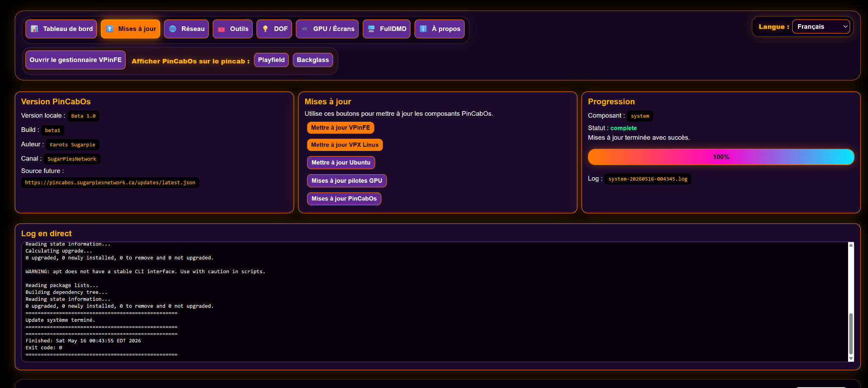Click the latest.json source URL
Viewport: 868px width, 388px height.
(110, 183)
